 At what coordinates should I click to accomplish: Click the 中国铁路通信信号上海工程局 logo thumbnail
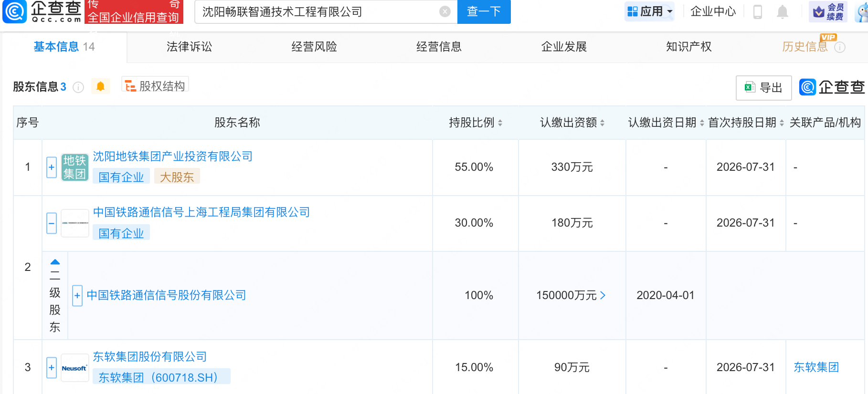(x=75, y=223)
